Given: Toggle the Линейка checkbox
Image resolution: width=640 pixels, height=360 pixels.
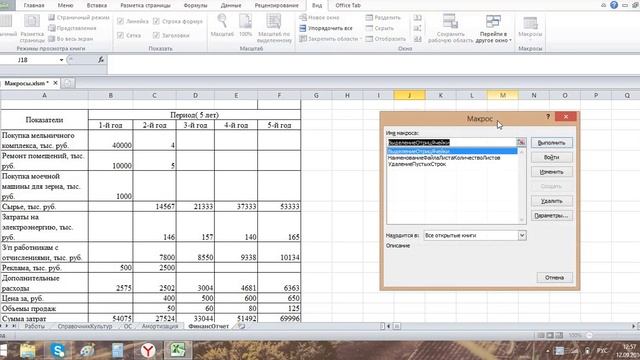Looking at the screenshot, I should click(132, 21).
